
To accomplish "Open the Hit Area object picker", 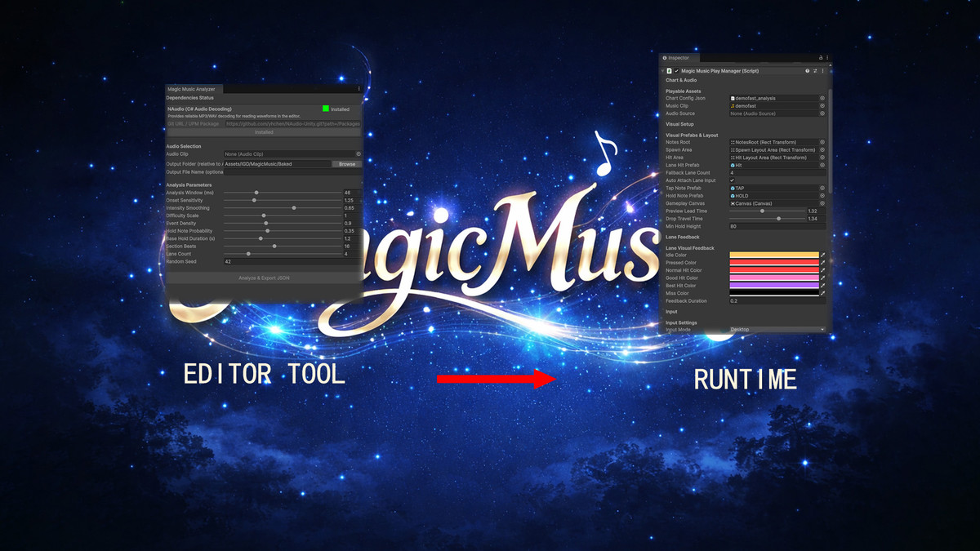I will (822, 158).
